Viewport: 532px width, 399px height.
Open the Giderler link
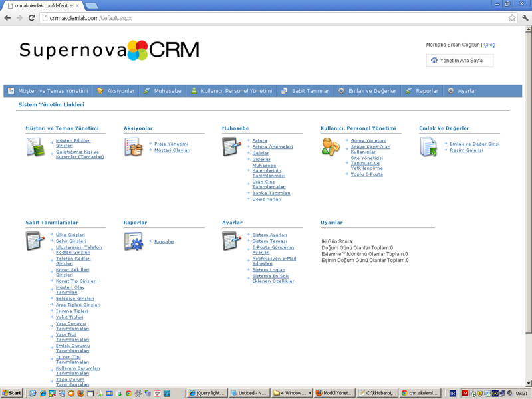(261, 159)
